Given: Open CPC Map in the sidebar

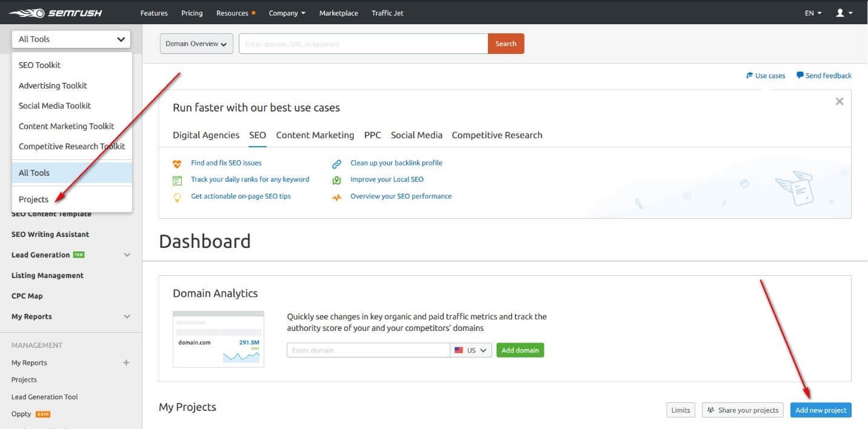Looking at the screenshot, I should pyautogui.click(x=27, y=296).
